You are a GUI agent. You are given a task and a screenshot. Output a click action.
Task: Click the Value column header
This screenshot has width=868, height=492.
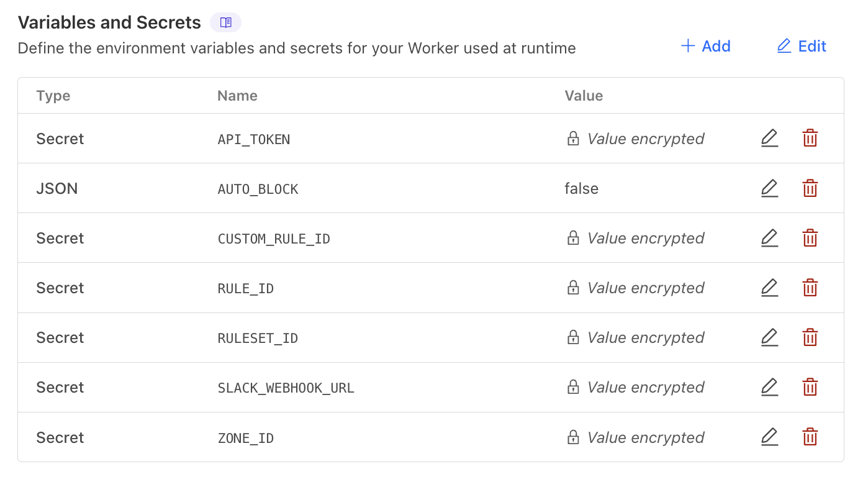click(x=584, y=96)
